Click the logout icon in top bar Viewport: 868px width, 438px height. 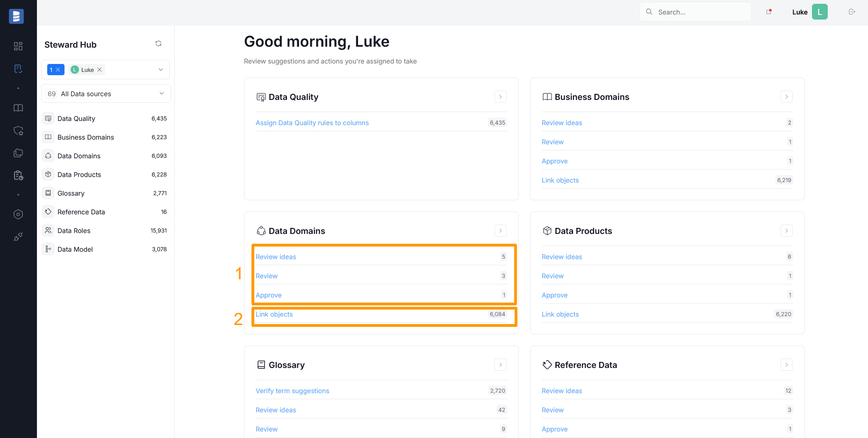click(x=852, y=12)
